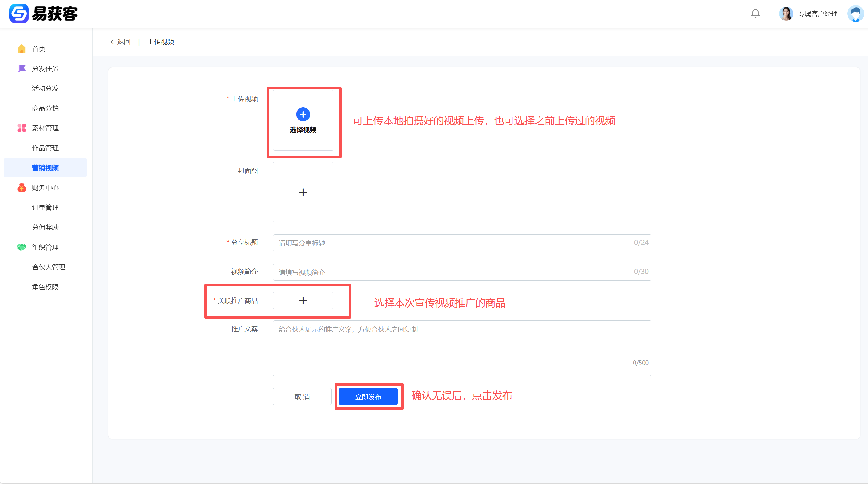Open the user profile avatar icon
This screenshot has width=868, height=484.
(x=855, y=14)
